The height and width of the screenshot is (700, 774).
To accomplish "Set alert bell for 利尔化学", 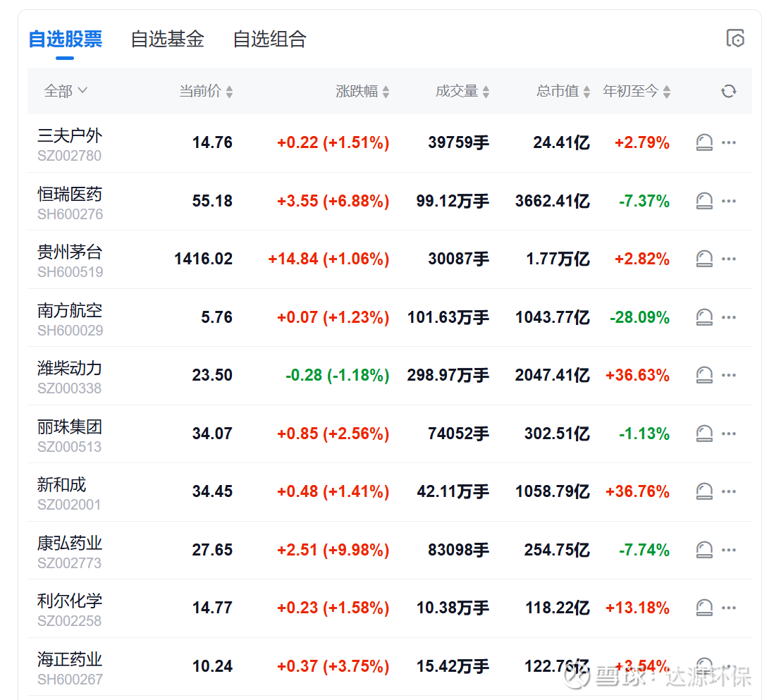I will [704, 608].
